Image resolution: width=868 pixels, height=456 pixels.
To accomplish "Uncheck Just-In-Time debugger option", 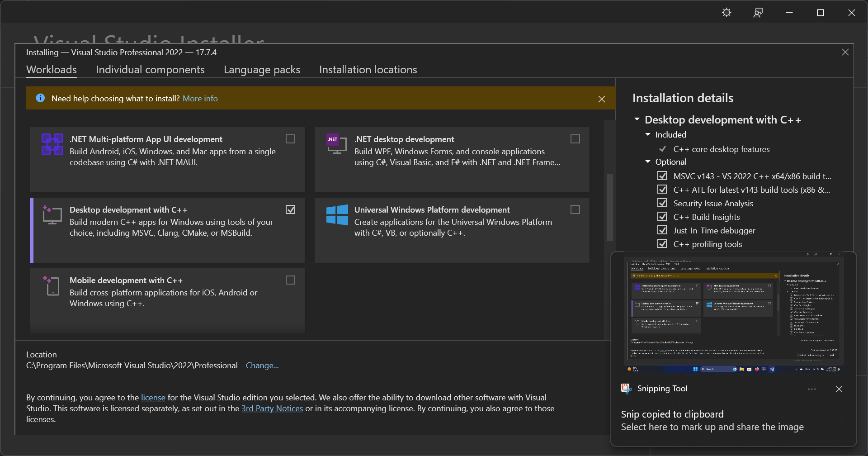I will click(x=662, y=230).
